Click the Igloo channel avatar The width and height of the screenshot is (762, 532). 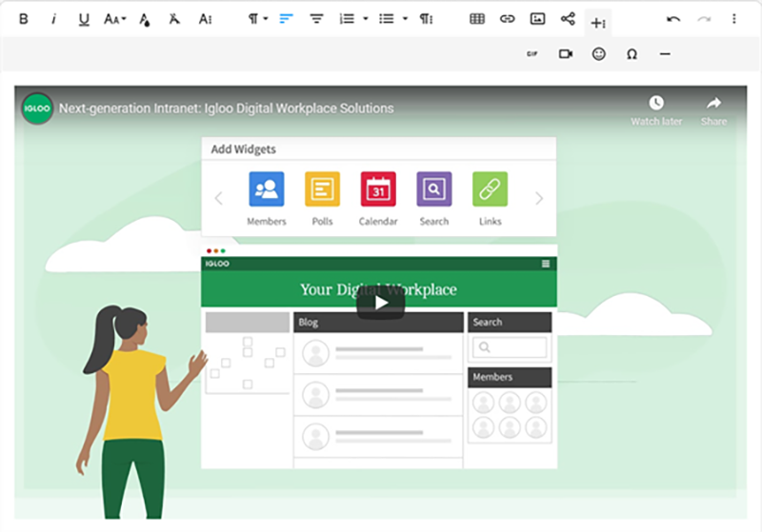[x=37, y=108]
